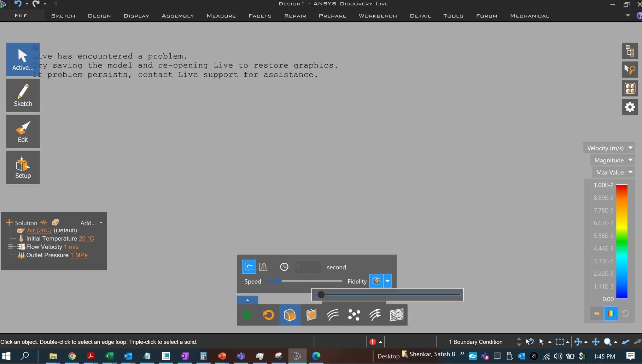Open the structure tree panel icon
642x364 pixels.
[630, 51]
